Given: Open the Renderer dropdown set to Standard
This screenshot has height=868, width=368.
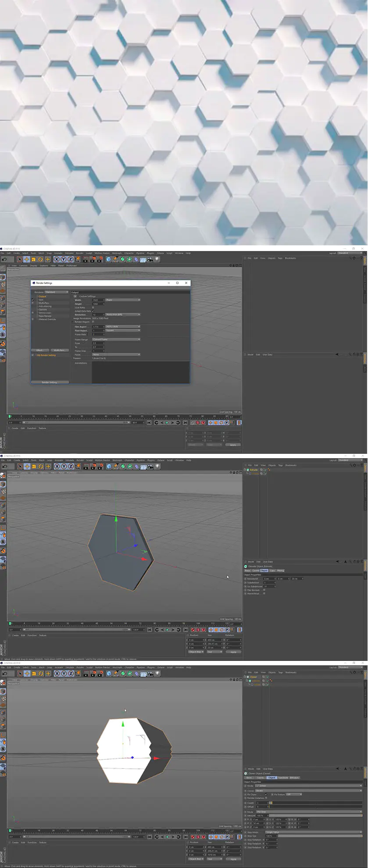Looking at the screenshot, I should click(57, 292).
